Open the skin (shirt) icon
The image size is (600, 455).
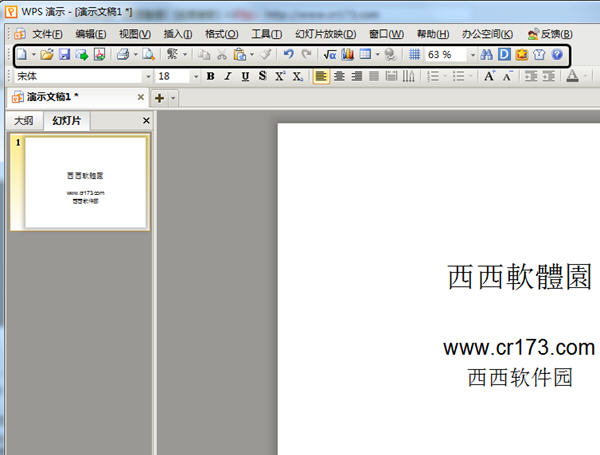pyautogui.click(x=539, y=55)
